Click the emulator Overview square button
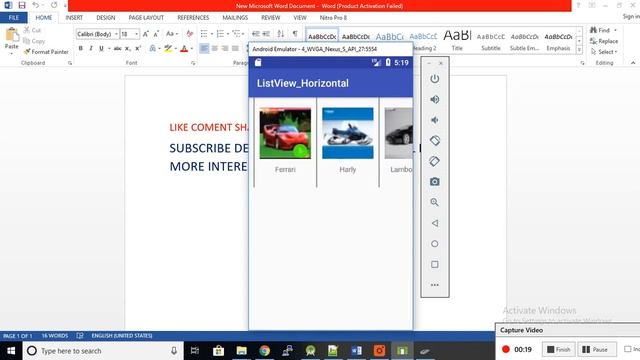This screenshot has height=360, width=640. 435,264
